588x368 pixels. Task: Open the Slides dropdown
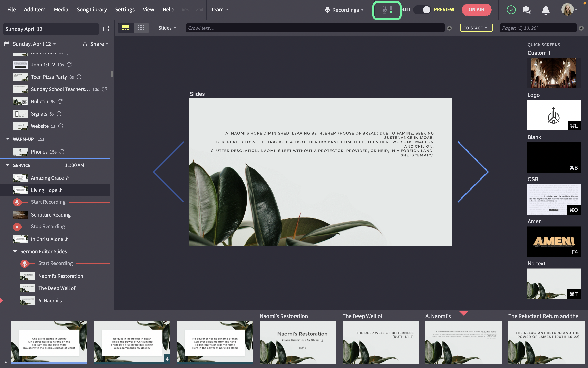(167, 28)
